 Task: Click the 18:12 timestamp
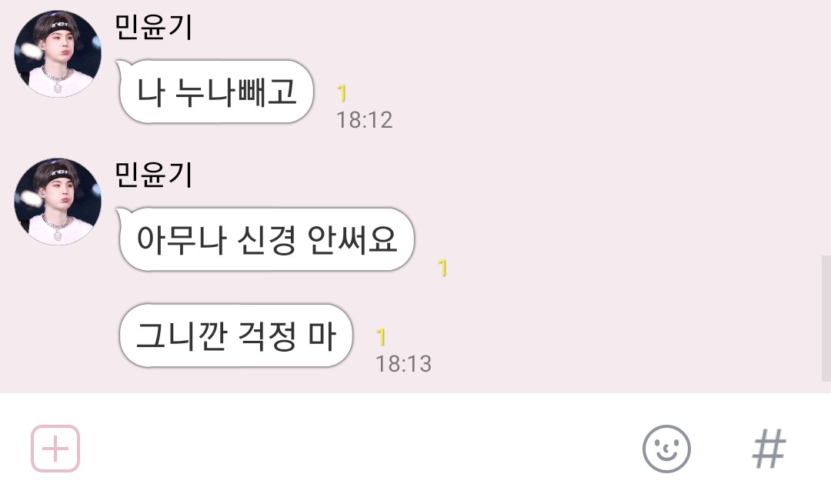[365, 120]
